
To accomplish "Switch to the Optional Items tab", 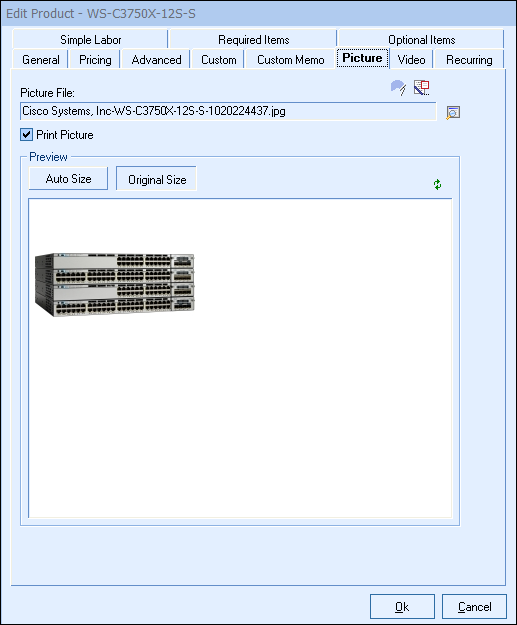I will click(x=421, y=40).
